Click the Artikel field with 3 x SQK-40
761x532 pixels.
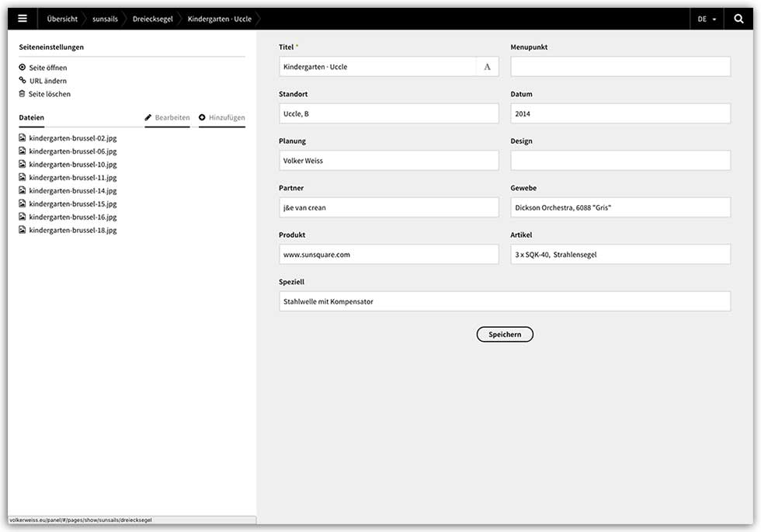point(620,255)
